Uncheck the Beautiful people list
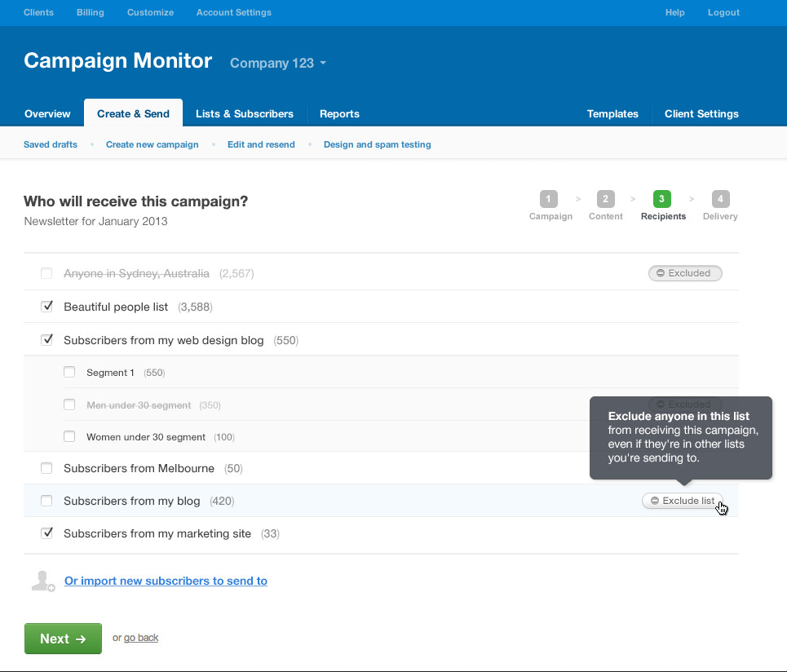This screenshot has width=787, height=672. pos(46,306)
